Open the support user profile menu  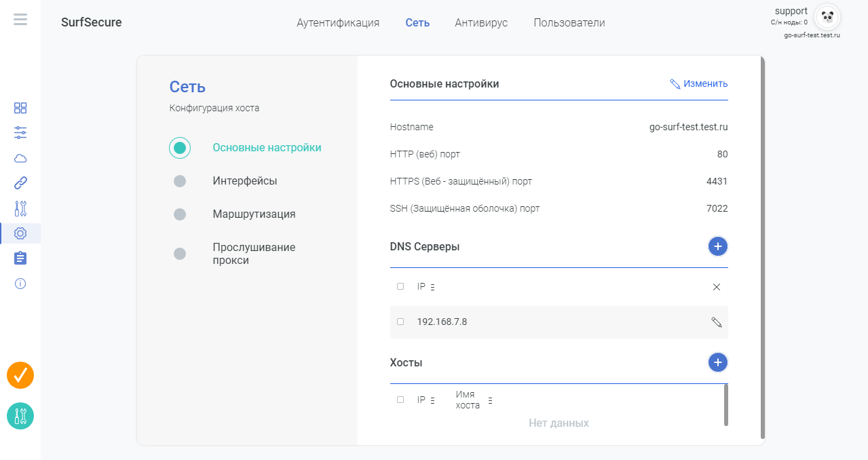(x=827, y=17)
